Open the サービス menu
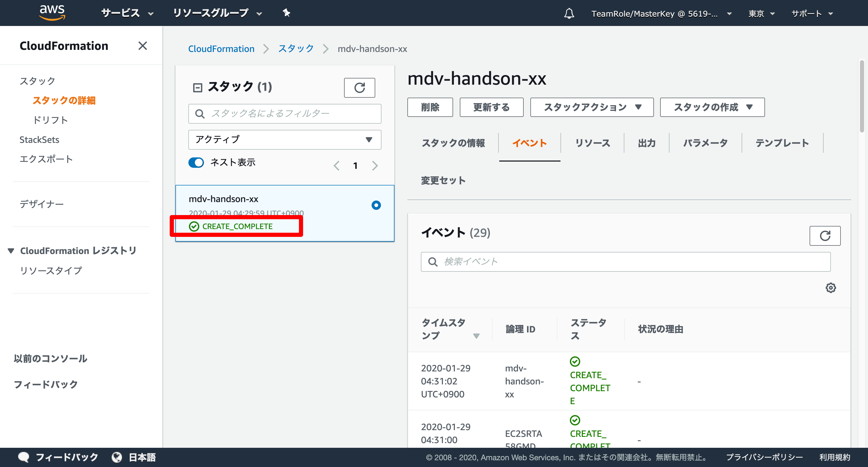Image resolution: width=868 pixels, height=467 pixels. point(127,13)
